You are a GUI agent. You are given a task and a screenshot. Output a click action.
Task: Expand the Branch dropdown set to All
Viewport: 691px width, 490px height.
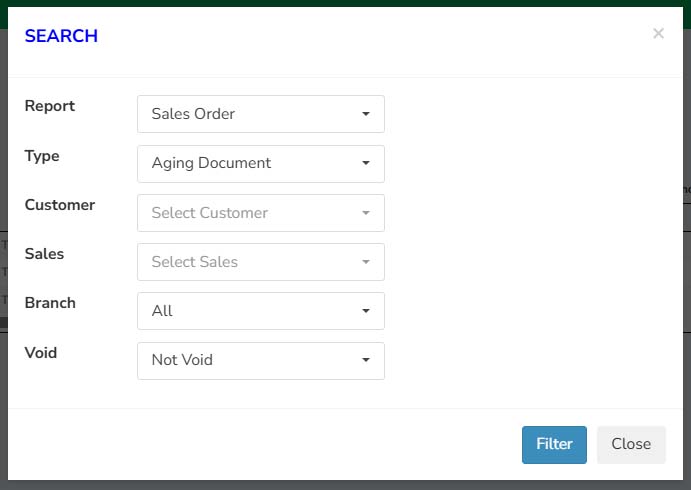pyautogui.click(x=261, y=311)
